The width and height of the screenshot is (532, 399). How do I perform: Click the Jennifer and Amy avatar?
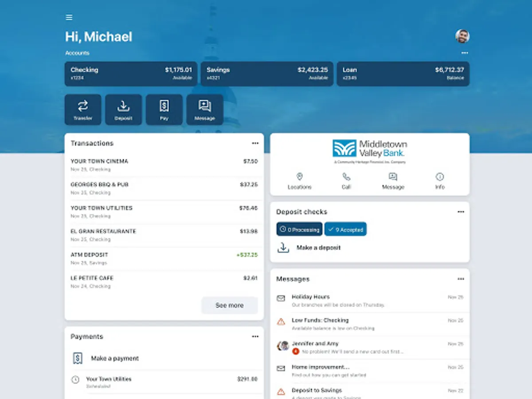(x=283, y=346)
